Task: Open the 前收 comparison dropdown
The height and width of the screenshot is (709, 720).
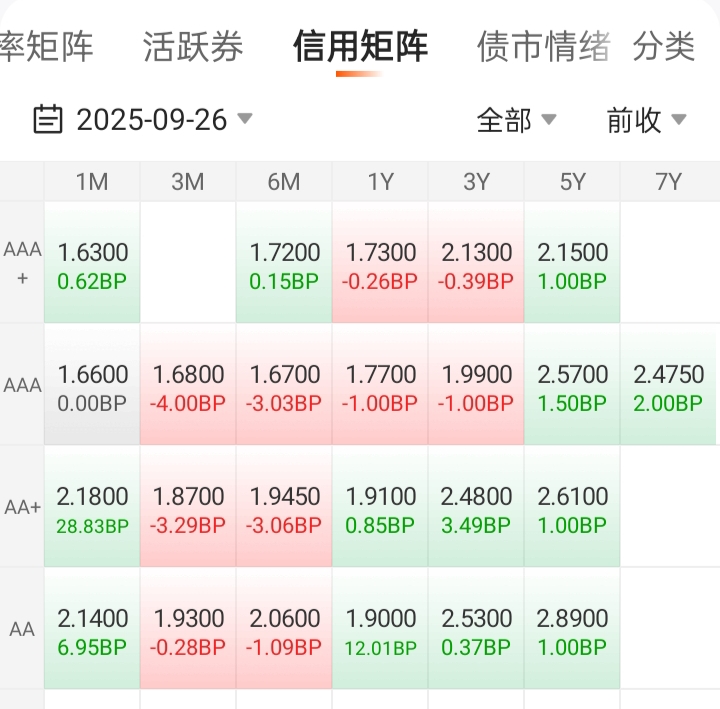Action: click(646, 120)
